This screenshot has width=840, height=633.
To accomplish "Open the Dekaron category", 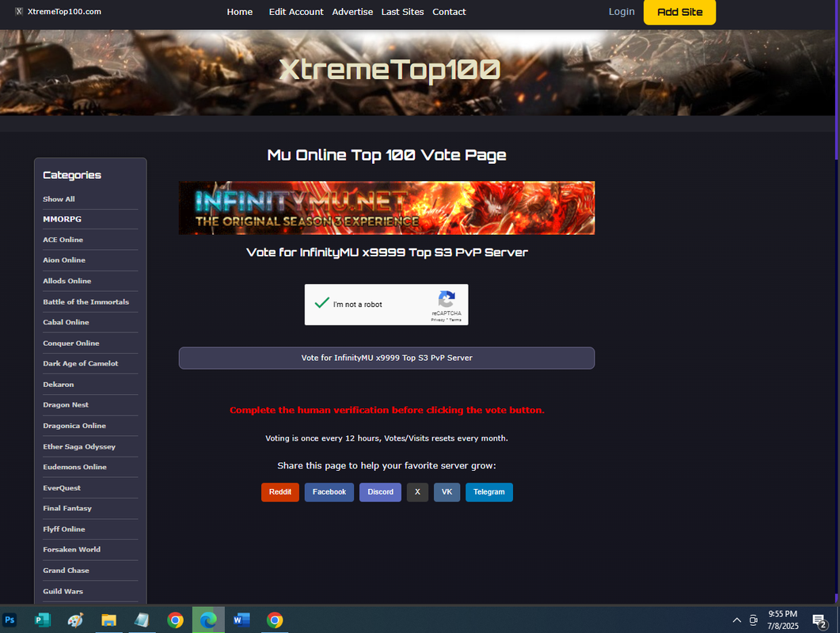I will [59, 385].
